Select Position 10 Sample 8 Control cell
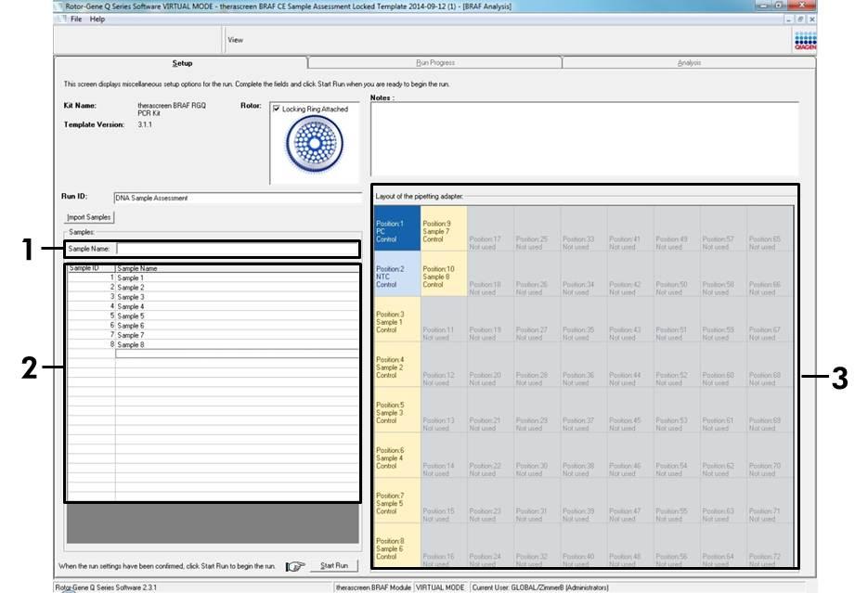Viewport: 868px width, 593px height. click(444, 274)
